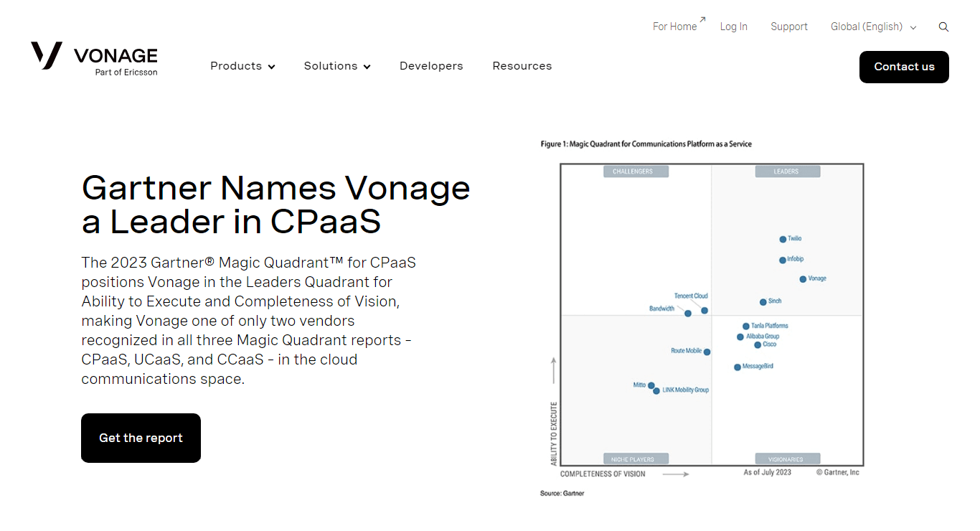Image resolution: width=980 pixels, height=531 pixels.
Task: Open the Products dropdown
Action: [242, 66]
